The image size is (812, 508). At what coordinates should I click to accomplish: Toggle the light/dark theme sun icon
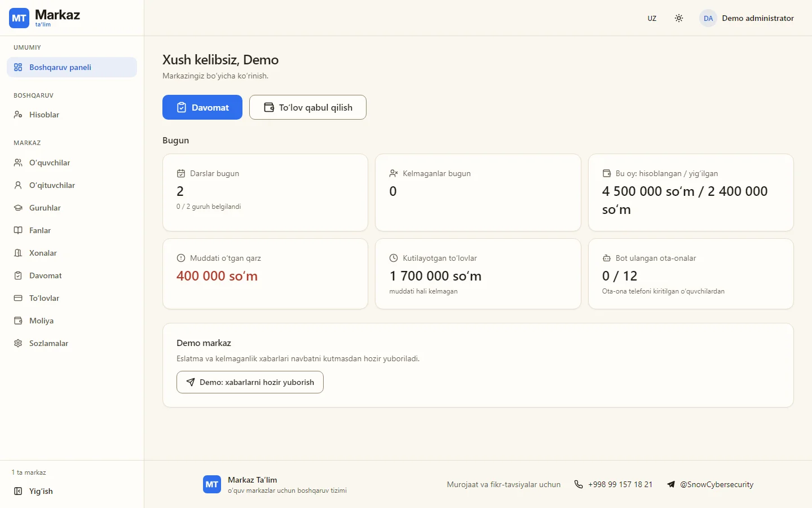click(x=679, y=18)
